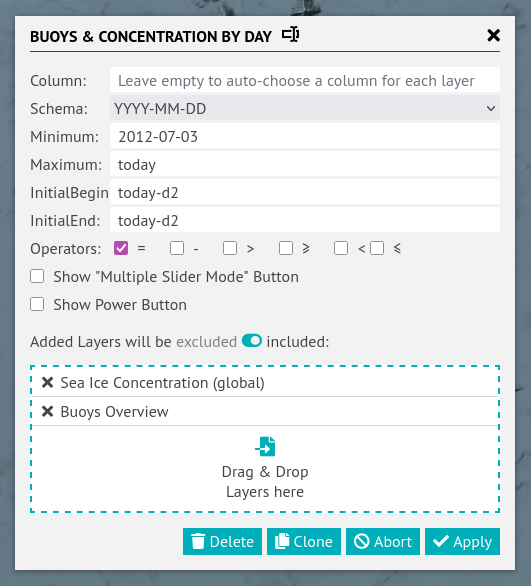Clone this slider configuration

(304, 541)
